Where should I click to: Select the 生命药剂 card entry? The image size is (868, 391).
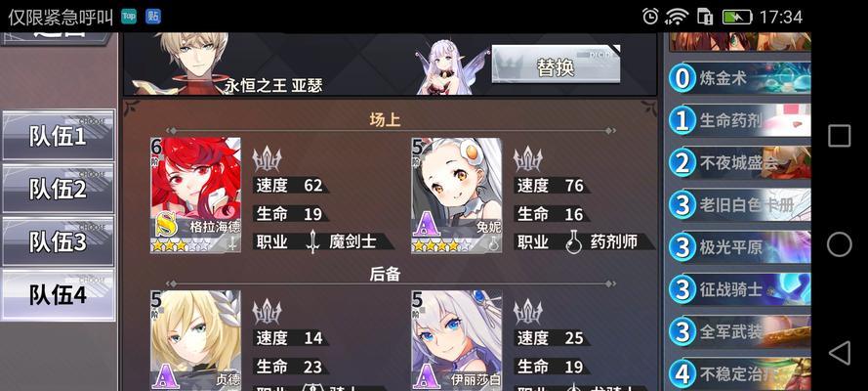pos(739,121)
